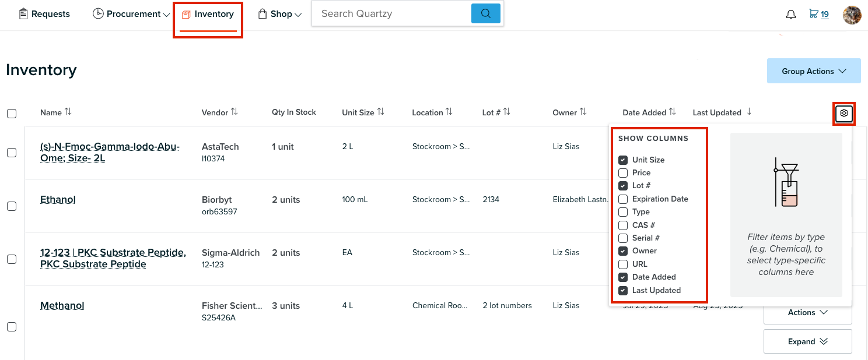Sort by Lot # arrows icon
The width and height of the screenshot is (868, 360).
(x=507, y=112)
